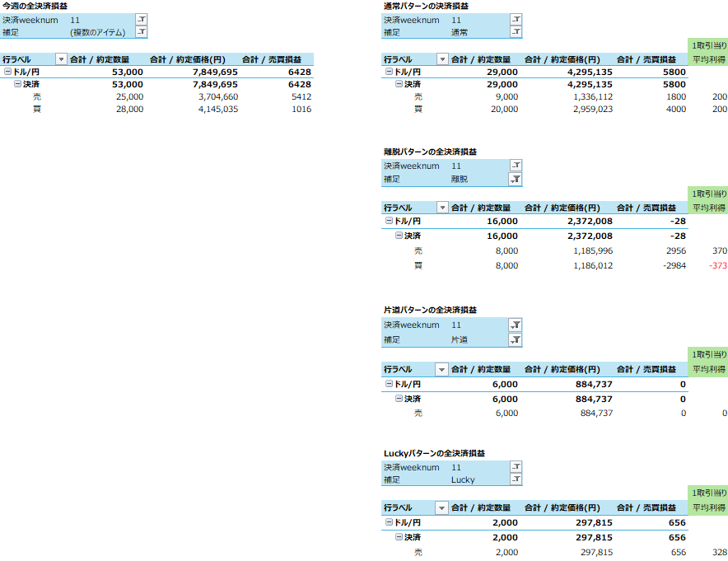Image resolution: width=728 pixels, height=561 pixels.
Task: Open the 補足 filter set to 片道
Action: pos(516,339)
